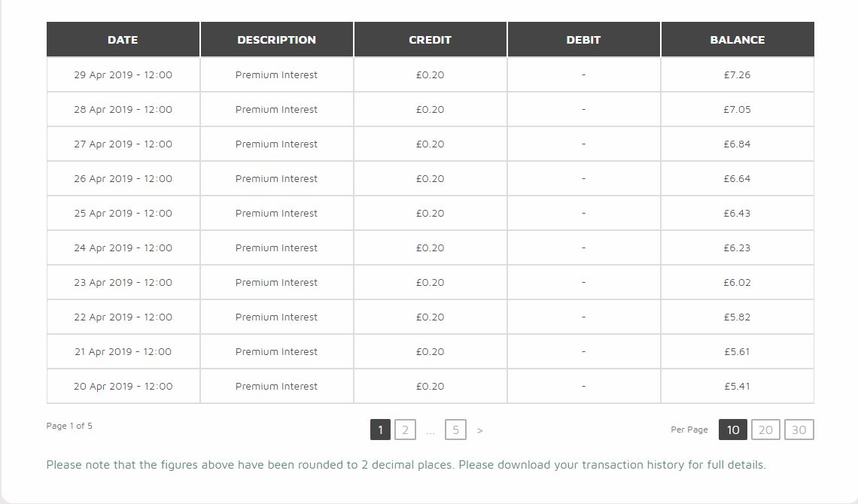Click the CREDIT column header
The image size is (858, 504).
point(430,39)
